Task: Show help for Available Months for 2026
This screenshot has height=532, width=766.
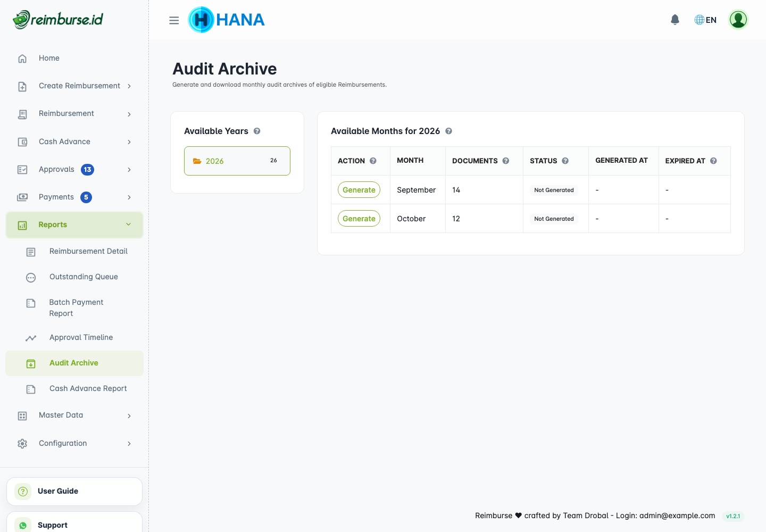Action: [449, 131]
